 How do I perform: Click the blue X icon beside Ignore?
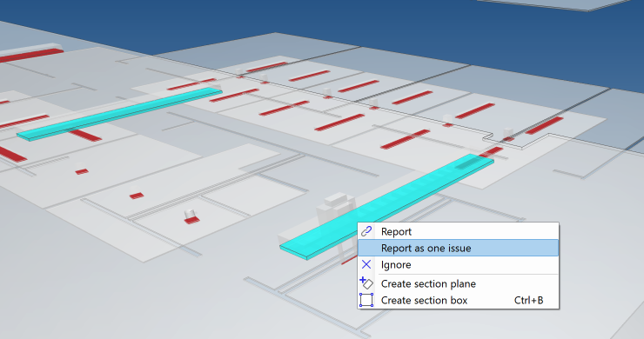[x=366, y=265]
